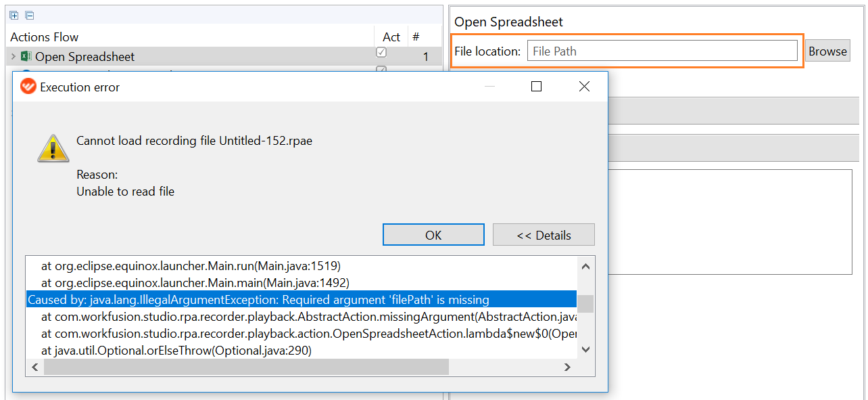The height and width of the screenshot is (400, 868).
Task: Click the Browse button next to File location
Action: 827,51
